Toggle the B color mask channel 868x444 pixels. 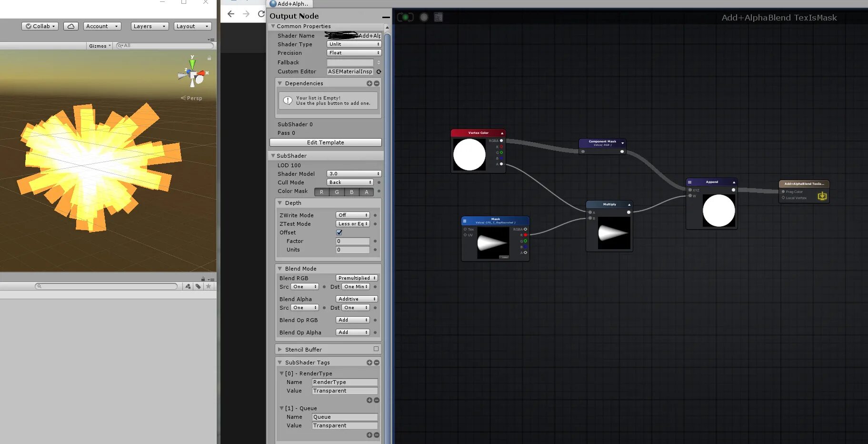pyautogui.click(x=351, y=192)
